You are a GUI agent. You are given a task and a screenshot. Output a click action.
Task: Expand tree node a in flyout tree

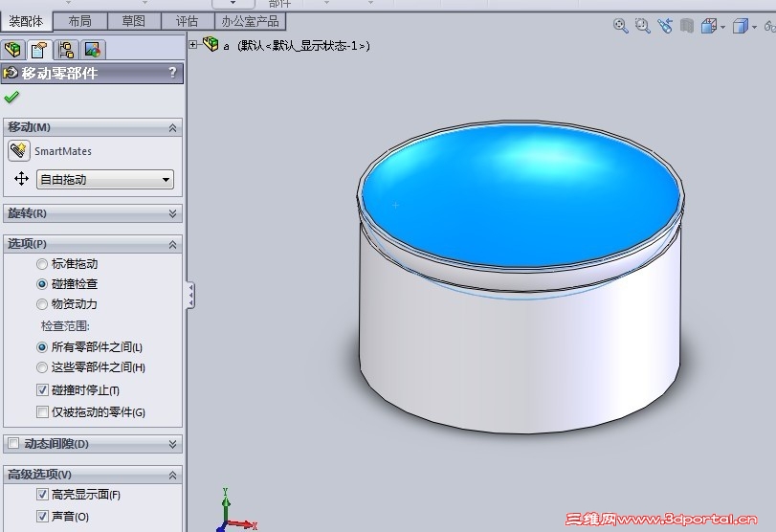(193, 45)
